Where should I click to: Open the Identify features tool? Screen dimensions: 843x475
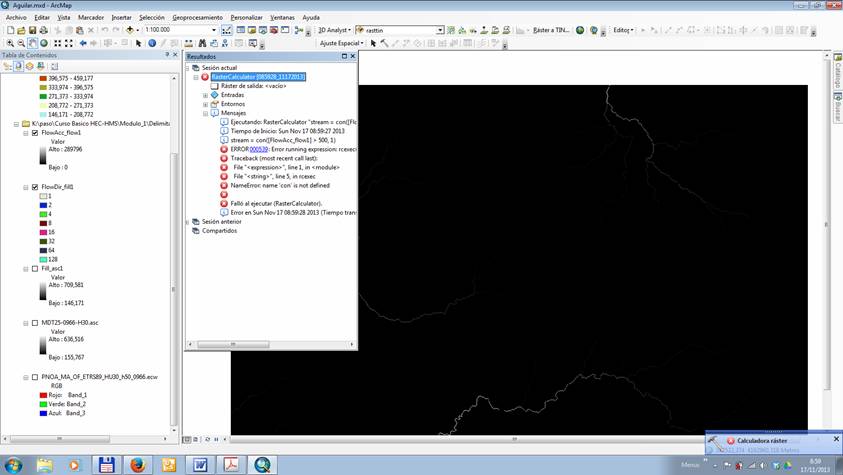[152, 44]
